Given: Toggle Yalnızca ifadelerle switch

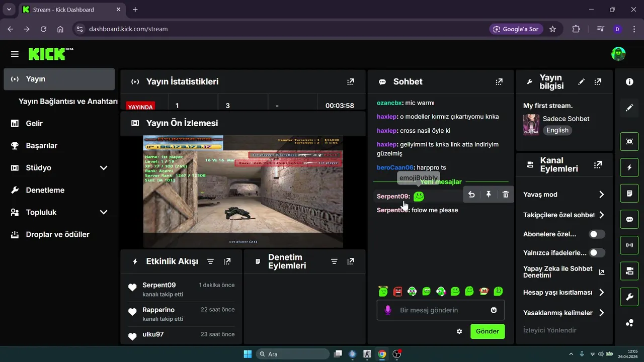Looking at the screenshot, I should pos(597,253).
